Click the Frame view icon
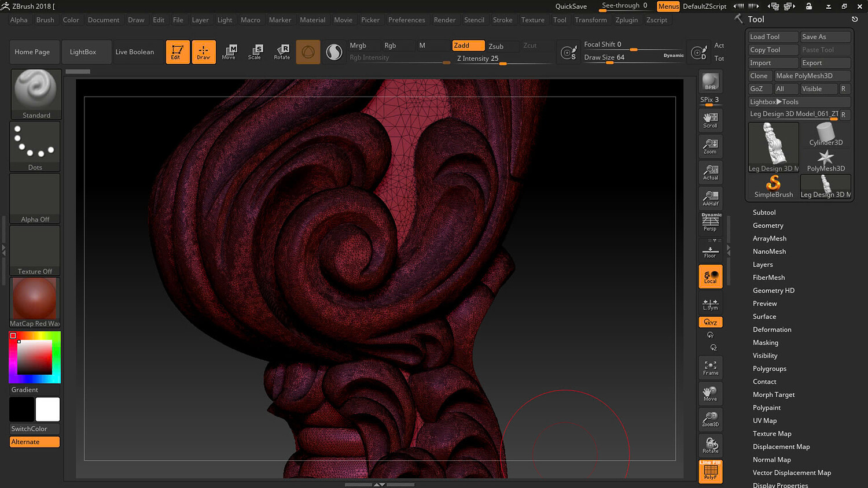 click(x=710, y=368)
